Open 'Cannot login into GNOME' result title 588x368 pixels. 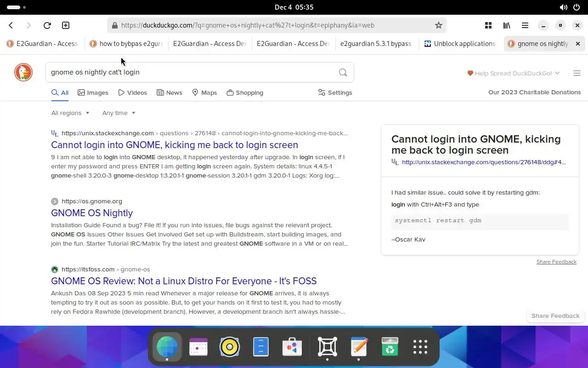175,145
